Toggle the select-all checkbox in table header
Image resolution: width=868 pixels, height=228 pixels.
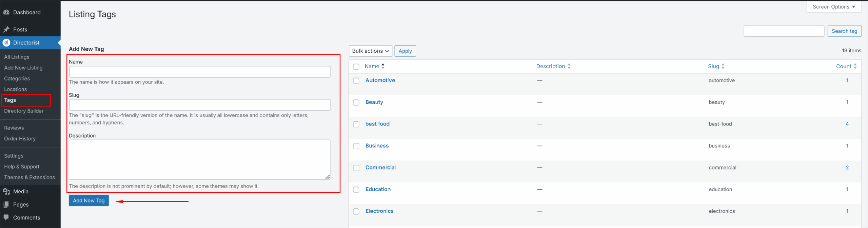pyautogui.click(x=356, y=67)
